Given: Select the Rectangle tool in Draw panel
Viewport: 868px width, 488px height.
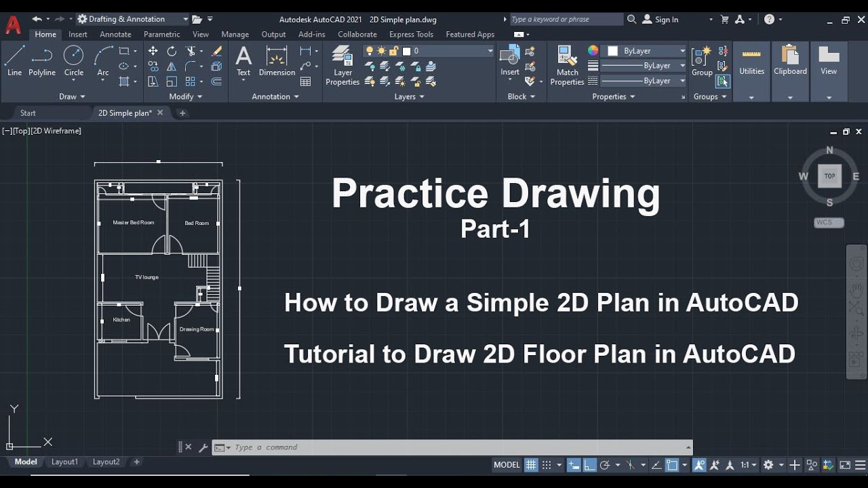Looking at the screenshot, I should (124, 51).
